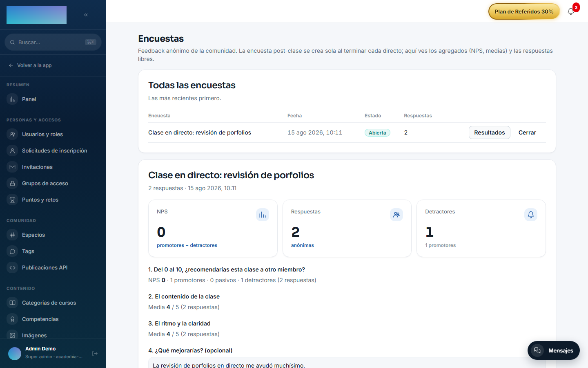Click the Fecha column header
Image resolution: width=588 pixels, height=368 pixels.
click(x=295, y=116)
